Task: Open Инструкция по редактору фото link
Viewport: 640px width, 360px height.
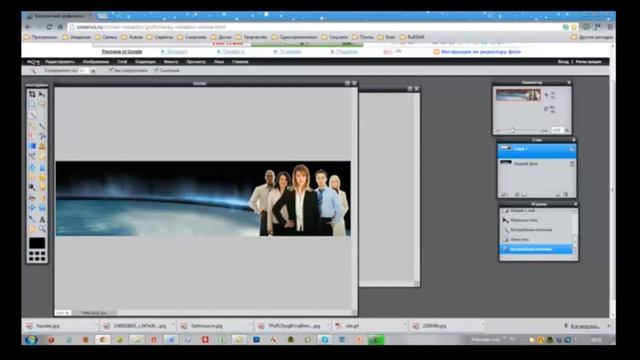Action: pyautogui.click(x=480, y=52)
